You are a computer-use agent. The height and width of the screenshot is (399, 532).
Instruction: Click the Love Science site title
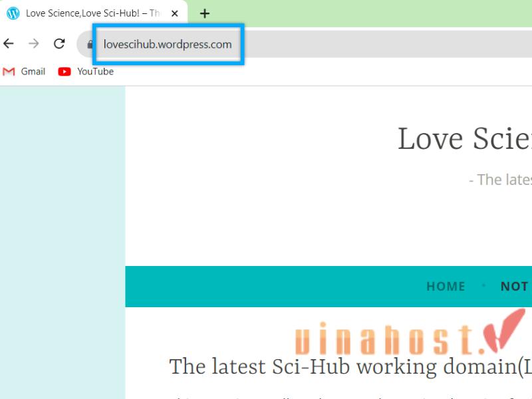point(464,138)
